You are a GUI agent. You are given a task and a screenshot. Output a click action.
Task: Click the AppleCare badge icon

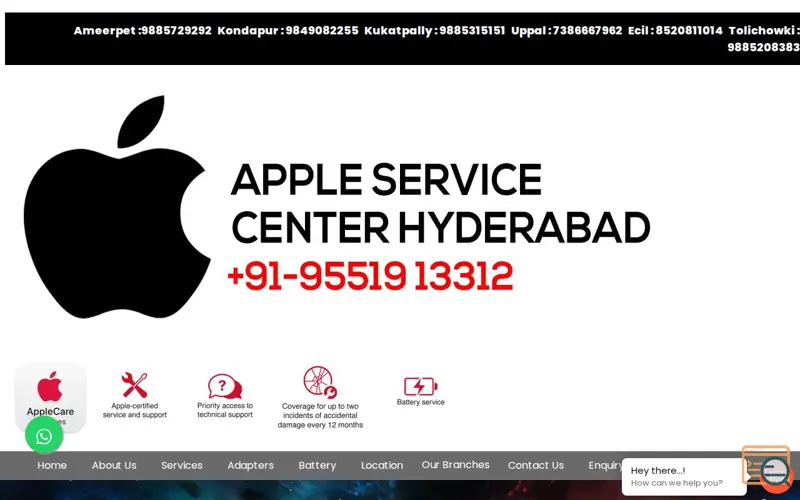[x=51, y=397]
